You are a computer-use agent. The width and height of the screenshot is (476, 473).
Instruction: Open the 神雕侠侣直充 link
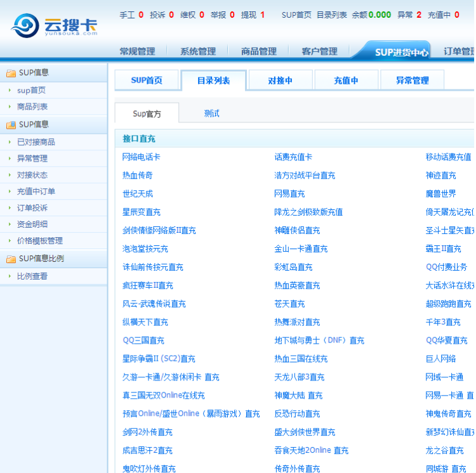tap(297, 230)
